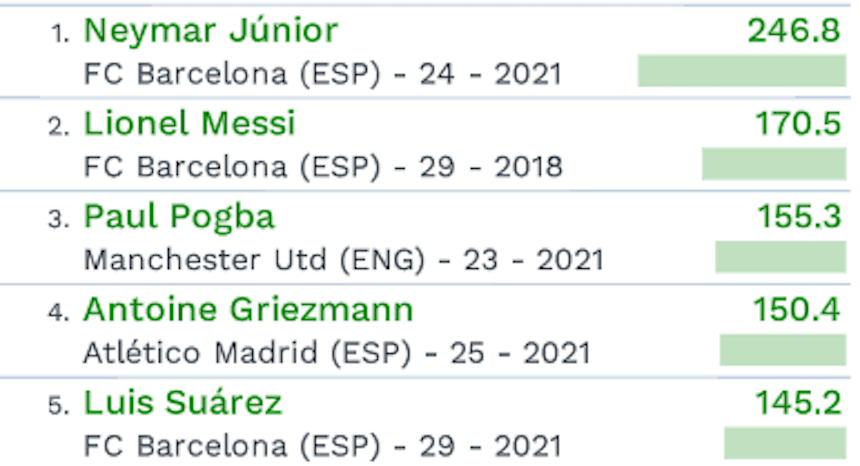The width and height of the screenshot is (860, 466).
Task: Click Messi's 170.5 value figure
Action: [x=797, y=124]
